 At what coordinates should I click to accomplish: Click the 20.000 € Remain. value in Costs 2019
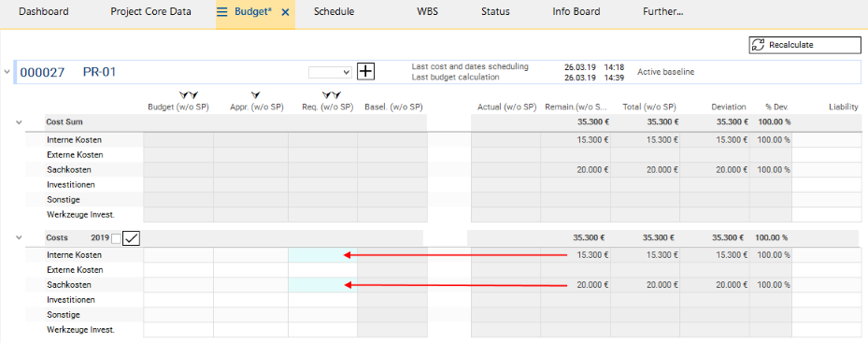click(593, 285)
